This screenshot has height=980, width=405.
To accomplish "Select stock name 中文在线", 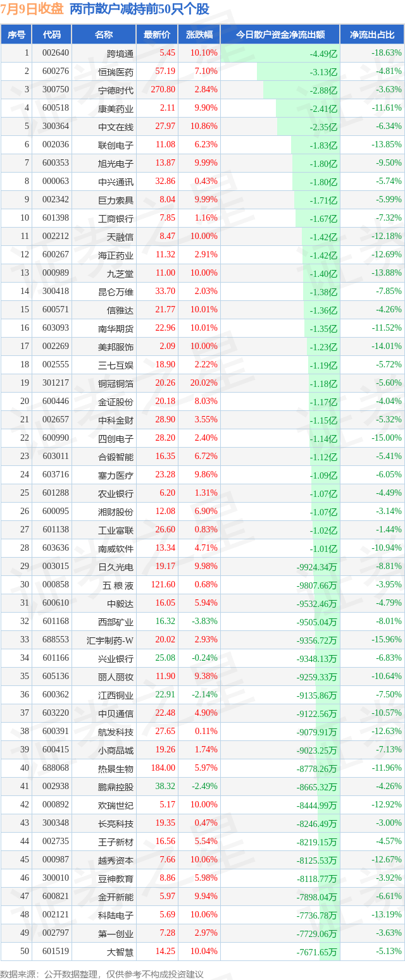I will click(x=116, y=126).
